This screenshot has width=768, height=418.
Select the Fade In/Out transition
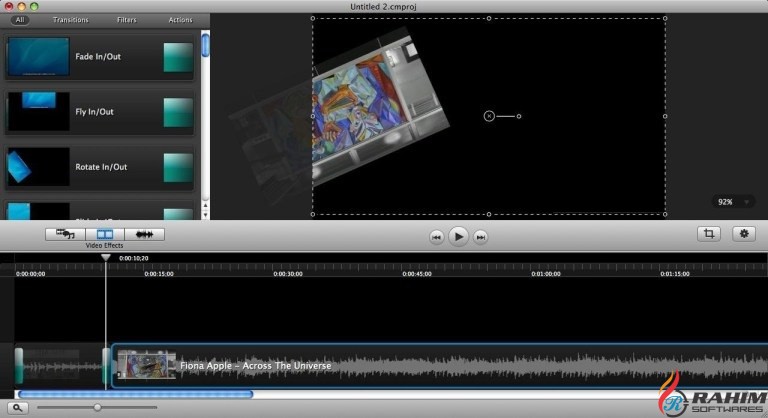(x=100, y=57)
